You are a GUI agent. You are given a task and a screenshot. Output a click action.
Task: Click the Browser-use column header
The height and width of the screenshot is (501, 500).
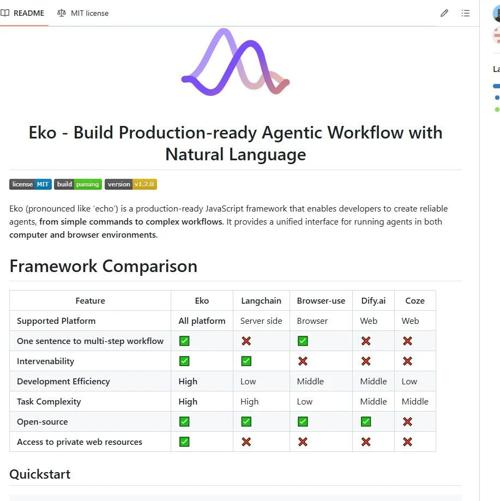point(321,301)
